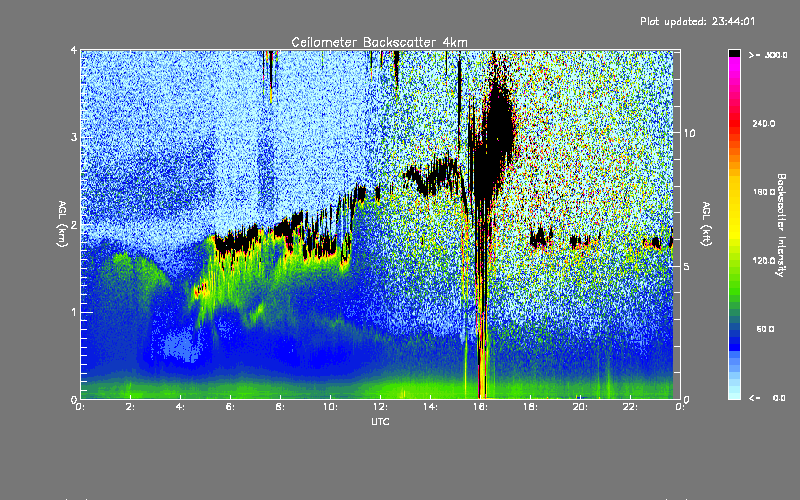Click the "6:" hour tick on the UTC axis
The image size is (800, 500).
[231, 407]
